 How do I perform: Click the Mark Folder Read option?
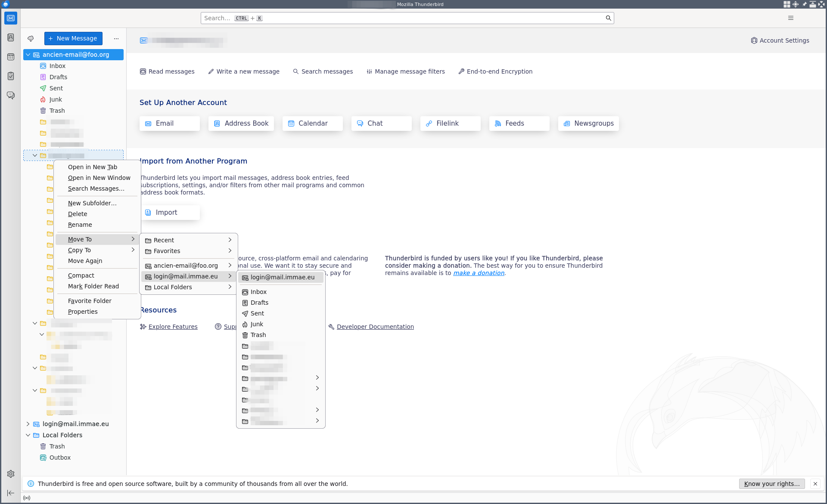pyautogui.click(x=93, y=286)
